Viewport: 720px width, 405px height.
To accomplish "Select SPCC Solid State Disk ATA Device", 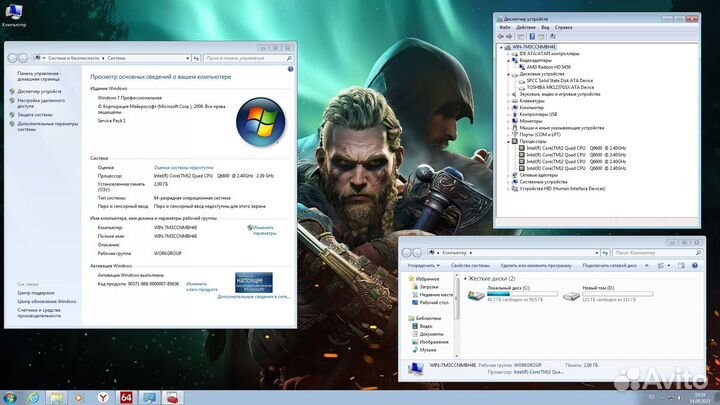I will click(559, 80).
